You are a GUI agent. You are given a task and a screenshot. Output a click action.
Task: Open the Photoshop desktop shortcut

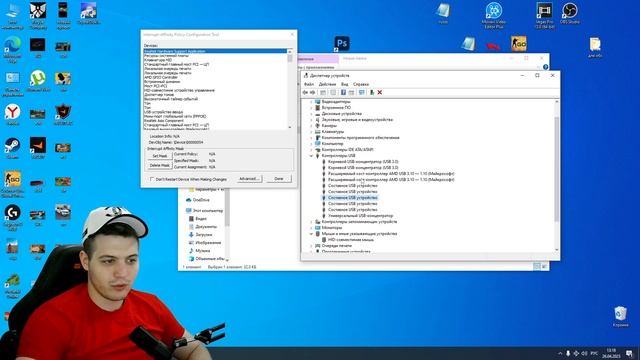342,43
